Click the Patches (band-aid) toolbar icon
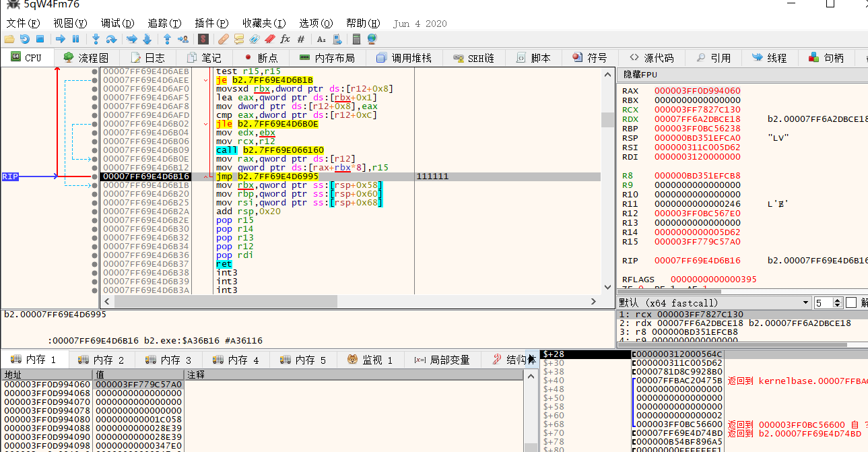The height and width of the screenshot is (452, 868). (x=224, y=39)
